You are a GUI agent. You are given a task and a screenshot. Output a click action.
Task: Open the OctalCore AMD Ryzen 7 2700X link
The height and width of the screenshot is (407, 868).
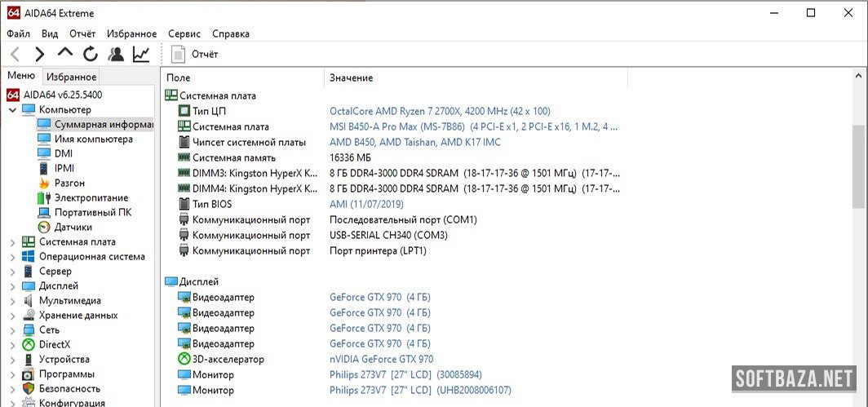(440, 111)
